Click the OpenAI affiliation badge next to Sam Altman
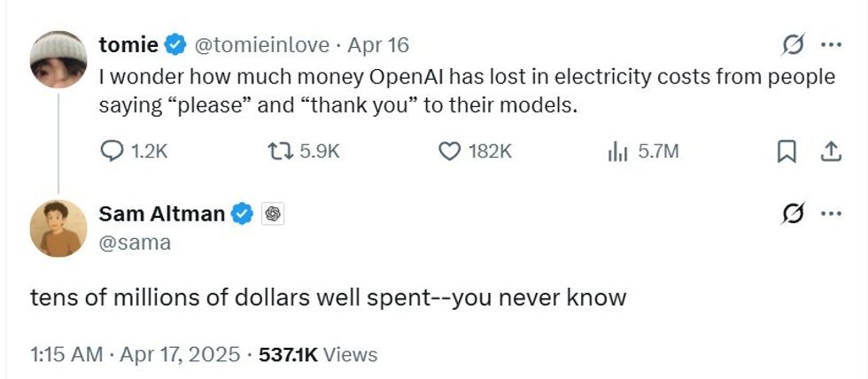 coord(274,213)
